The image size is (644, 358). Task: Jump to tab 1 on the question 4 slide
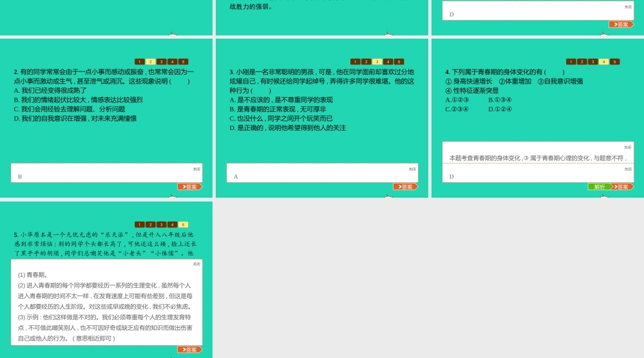click(x=571, y=62)
